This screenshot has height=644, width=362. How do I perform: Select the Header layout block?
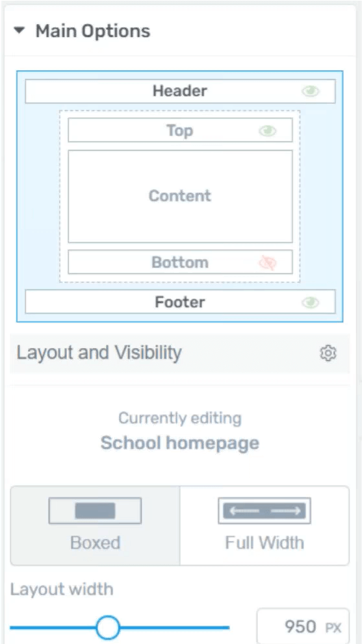[x=180, y=91]
